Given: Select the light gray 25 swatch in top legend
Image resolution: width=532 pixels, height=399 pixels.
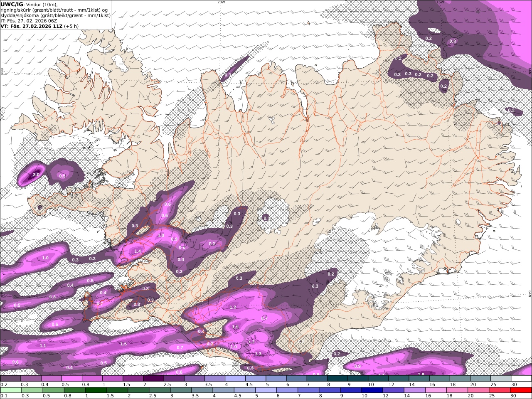Looking at the screenshot, I should point(501,379).
